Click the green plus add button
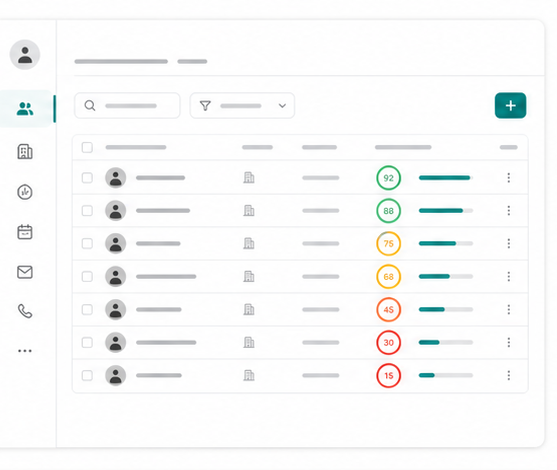557x470 pixels. tap(510, 106)
